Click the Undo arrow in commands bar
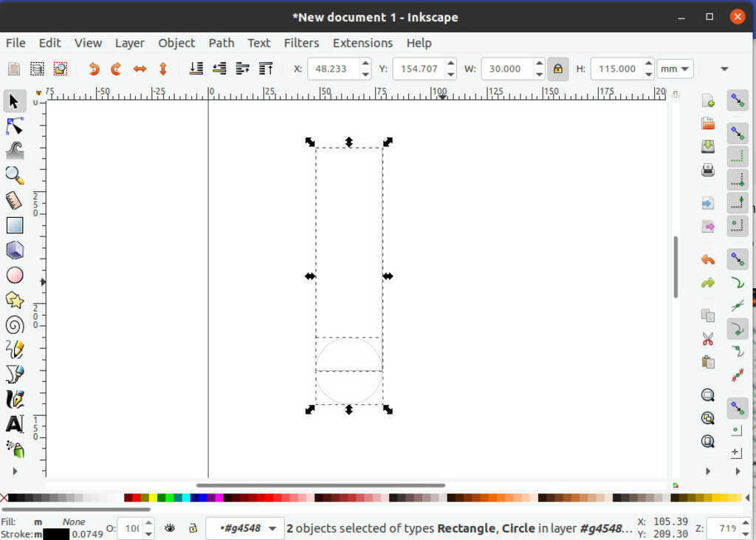756x540 pixels. click(707, 259)
